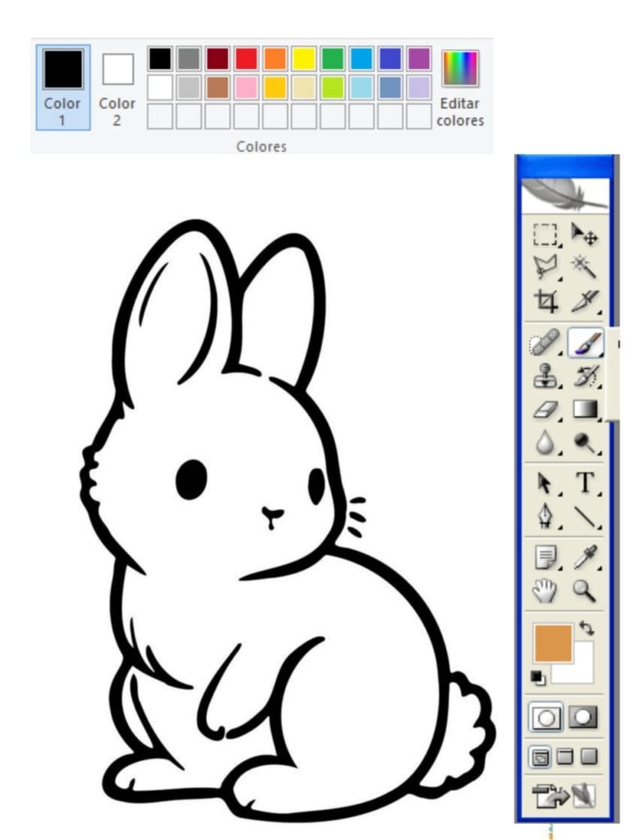Switch to Standard Mode editing

click(x=546, y=717)
